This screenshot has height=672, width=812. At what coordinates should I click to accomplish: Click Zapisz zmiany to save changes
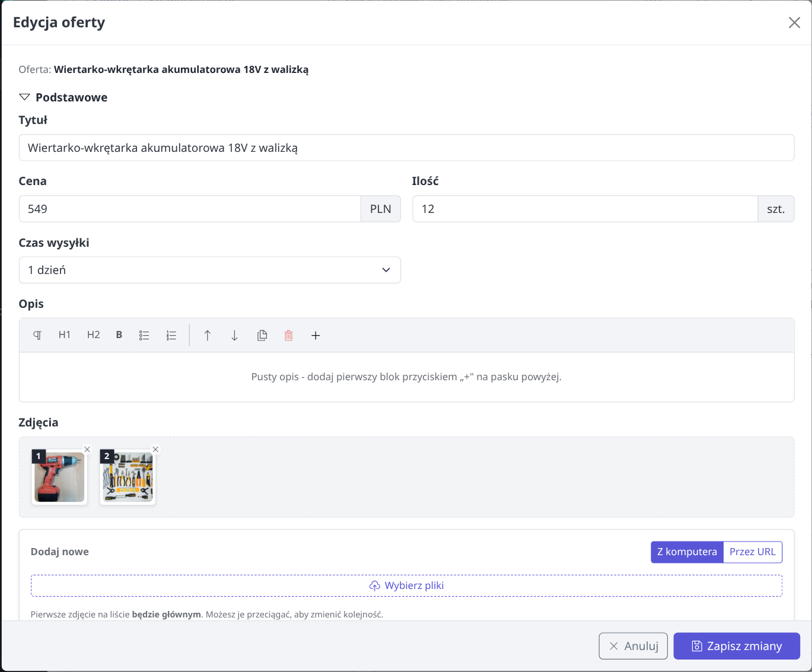click(737, 646)
